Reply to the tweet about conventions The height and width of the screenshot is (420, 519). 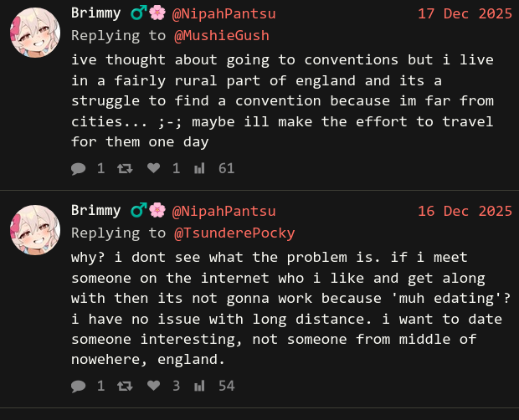click(x=79, y=168)
